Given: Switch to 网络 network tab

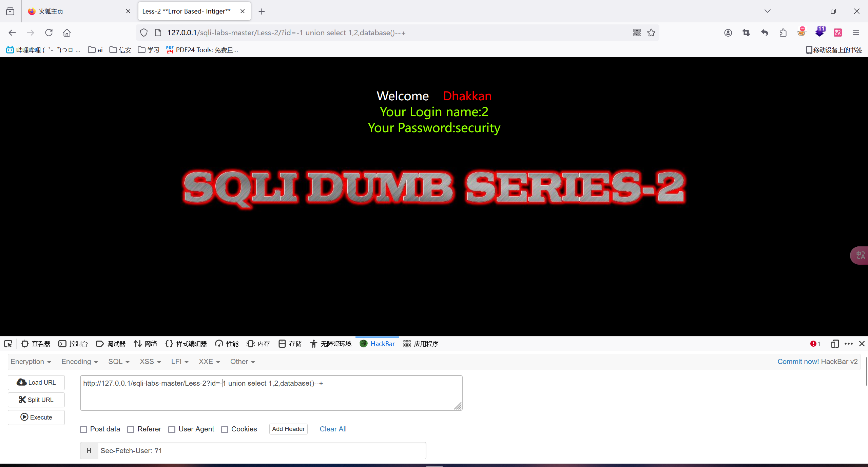Looking at the screenshot, I should point(146,344).
